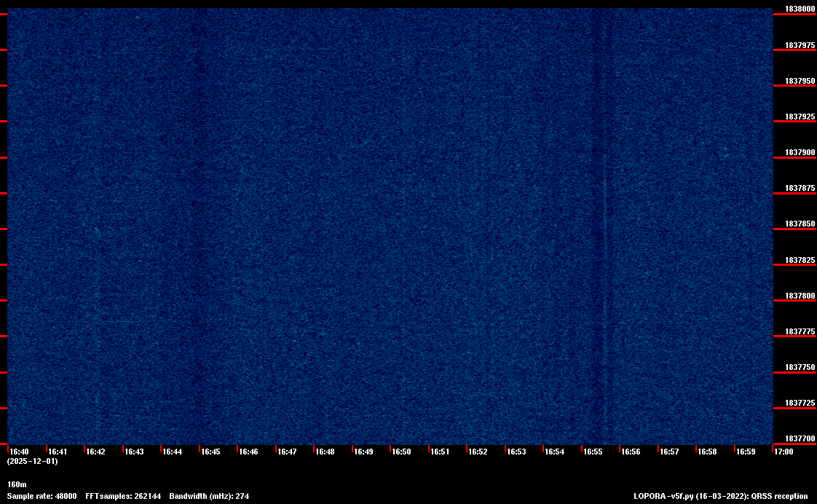Click the 16:55 time label
Screen dimensions: 817x504
(x=593, y=452)
